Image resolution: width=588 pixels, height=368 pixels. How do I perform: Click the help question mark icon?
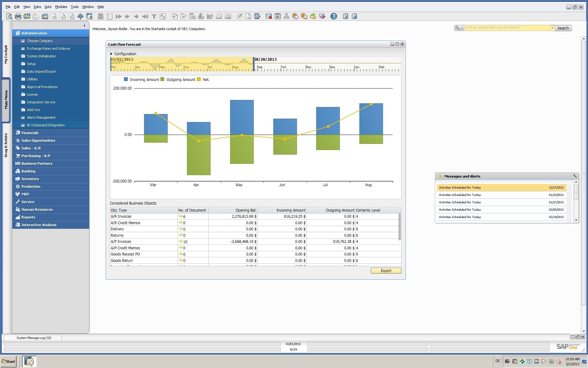334,16
